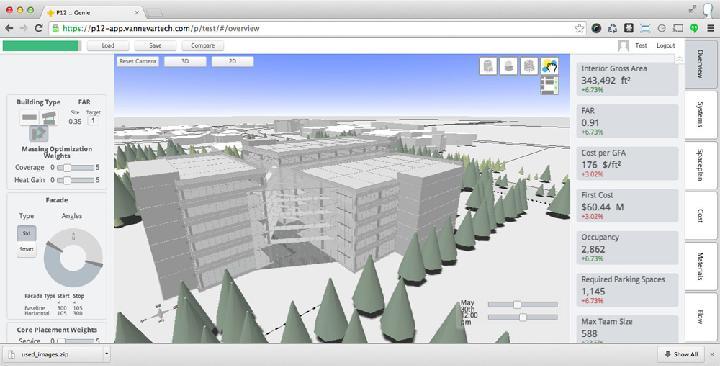Select the first facade Type button
720x366 pixels.
click(27, 233)
